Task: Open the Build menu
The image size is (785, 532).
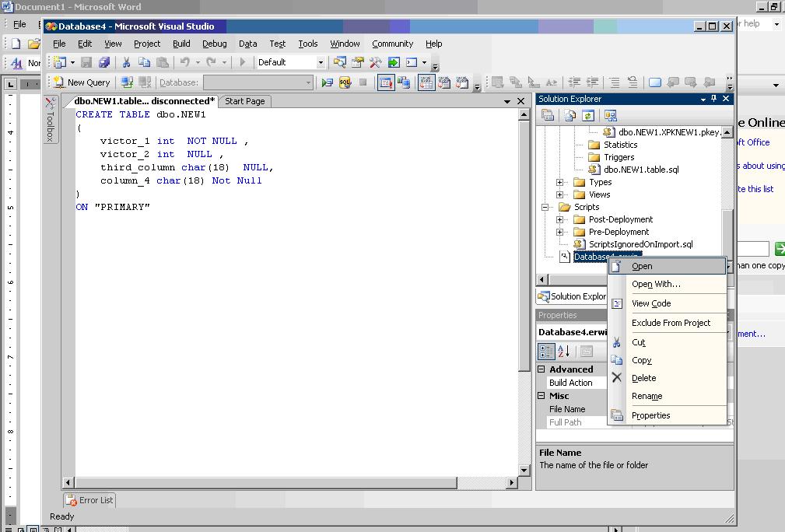Action: tap(181, 44)
